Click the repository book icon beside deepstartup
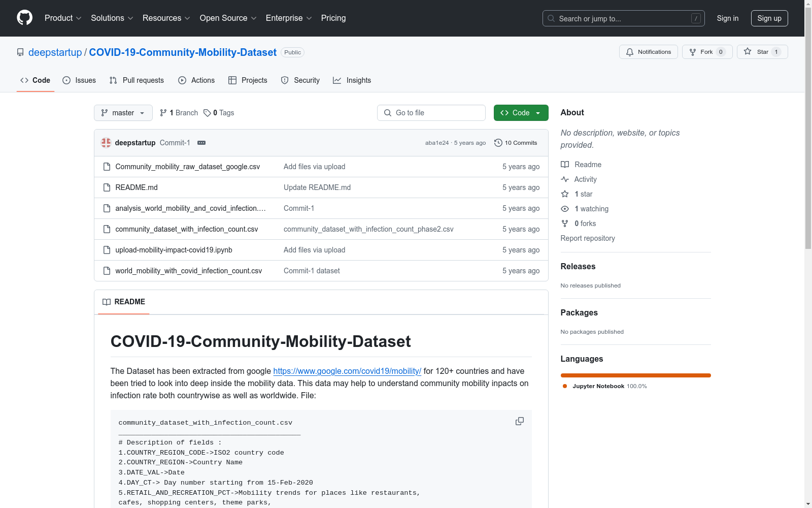This screenshot has height=508, width=812. point(20,52)
